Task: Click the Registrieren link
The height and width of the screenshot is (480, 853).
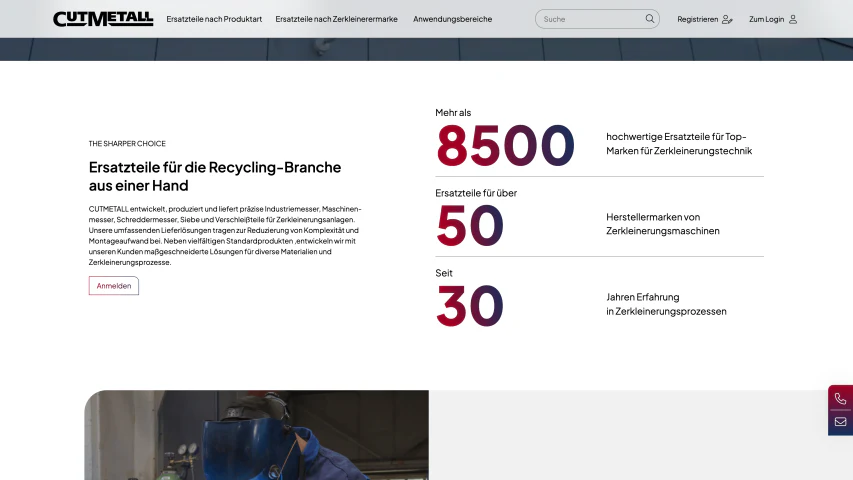Action: click(x=697, y=19)
